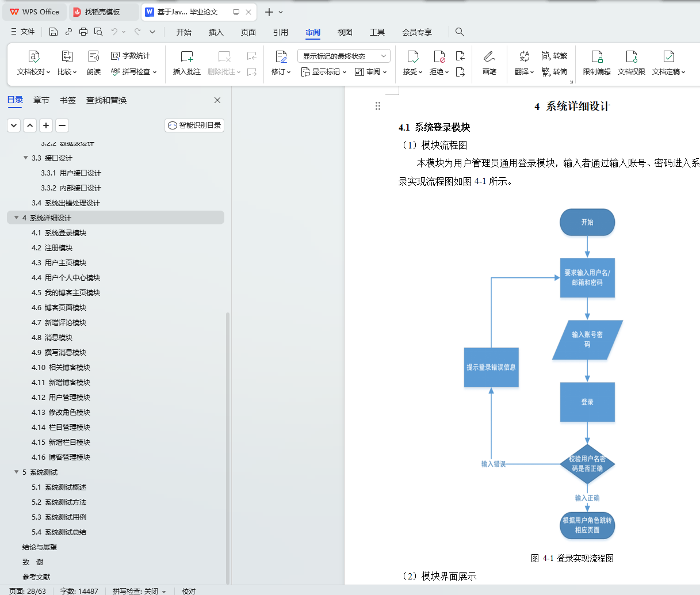Click the paragraph drag handle beside heading

pos(378,106)
